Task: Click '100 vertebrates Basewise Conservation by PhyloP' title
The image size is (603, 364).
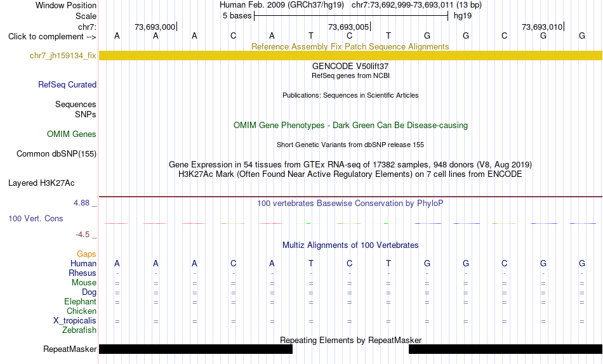Action: (350, 204)
